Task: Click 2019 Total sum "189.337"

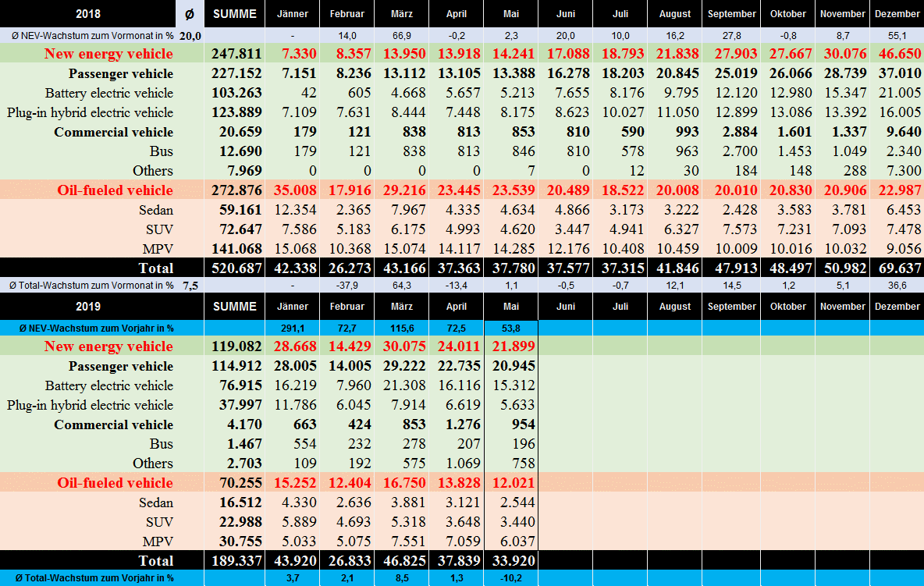Action: pyautogui.click(x=236, y=561)
